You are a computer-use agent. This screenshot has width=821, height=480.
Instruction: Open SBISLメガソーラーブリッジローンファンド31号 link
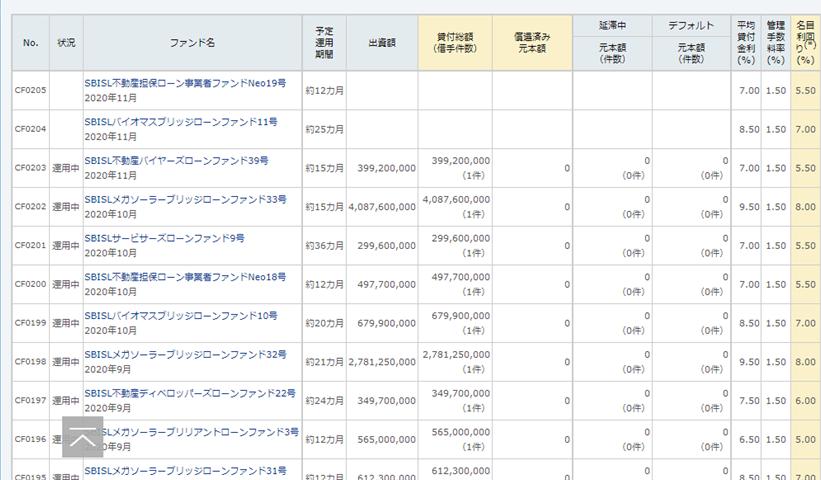186,471
